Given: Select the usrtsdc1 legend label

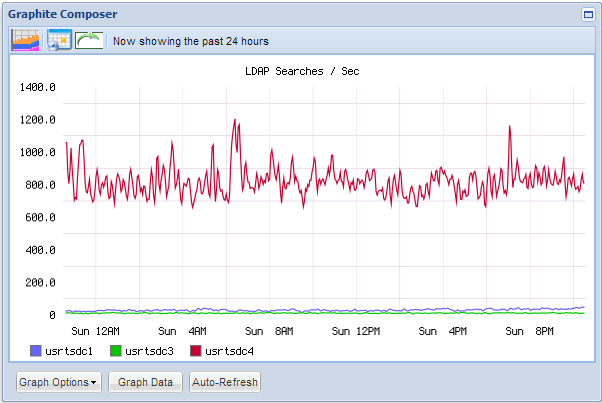Looking at the screenshot, I should 70,351.
